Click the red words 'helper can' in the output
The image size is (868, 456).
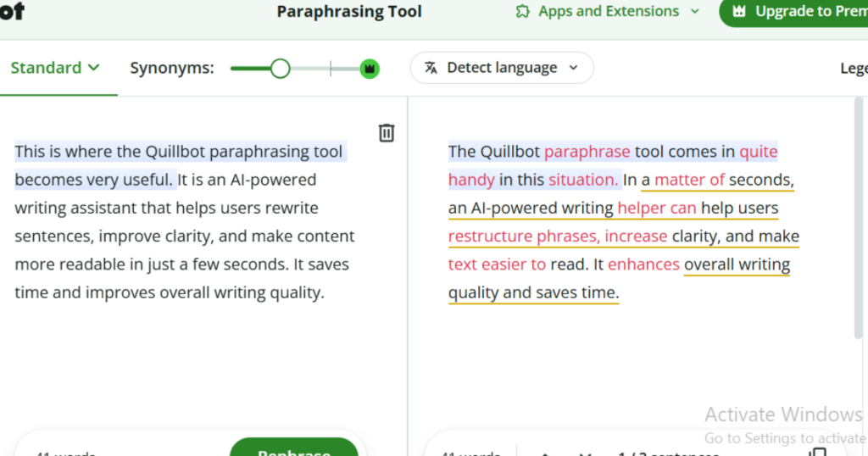[x=657, y=208]
